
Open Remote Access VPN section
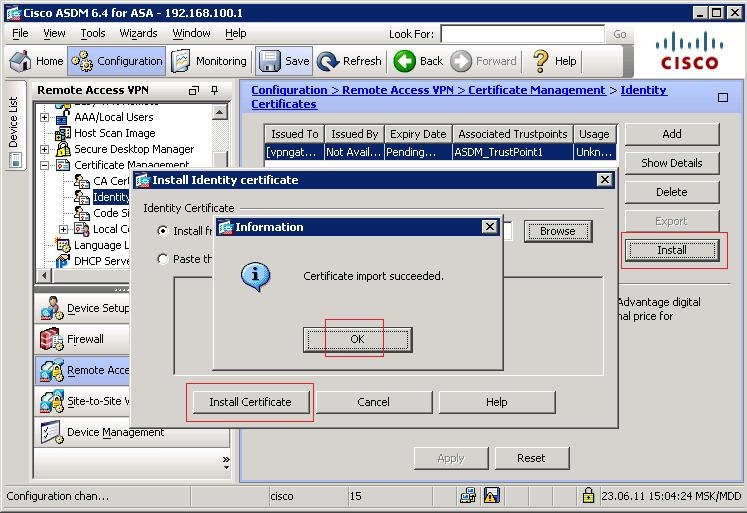83,370
